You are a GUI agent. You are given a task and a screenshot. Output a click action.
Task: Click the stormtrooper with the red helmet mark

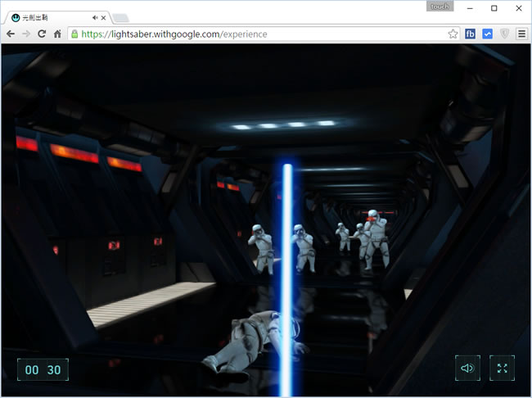click(376, 239)
